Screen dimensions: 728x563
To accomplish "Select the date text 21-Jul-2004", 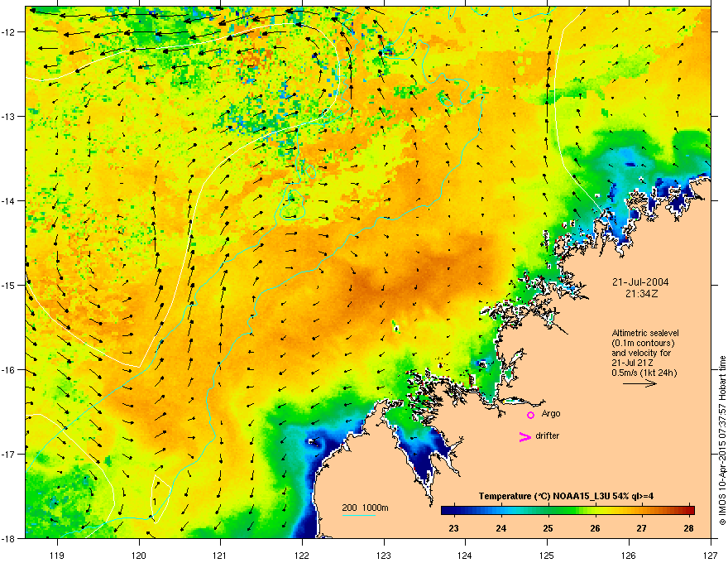I will pos(640,282).
